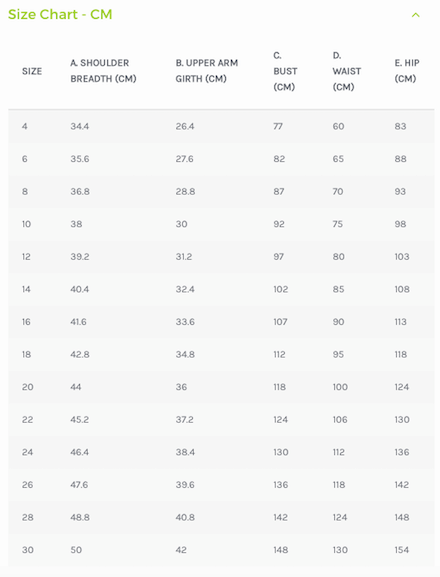Screen dimensions: 440x577
Task: Select the size 20 row label
Action: [x=28, y=387]
